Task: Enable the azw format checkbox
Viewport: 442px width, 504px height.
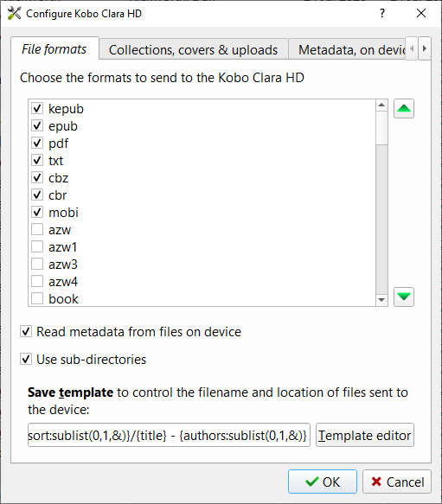Action: (37, 229)
